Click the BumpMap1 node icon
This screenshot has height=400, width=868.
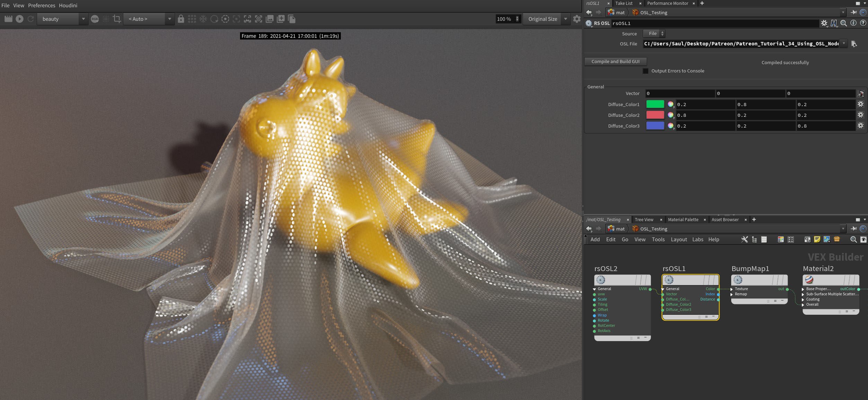pos(737,280)
